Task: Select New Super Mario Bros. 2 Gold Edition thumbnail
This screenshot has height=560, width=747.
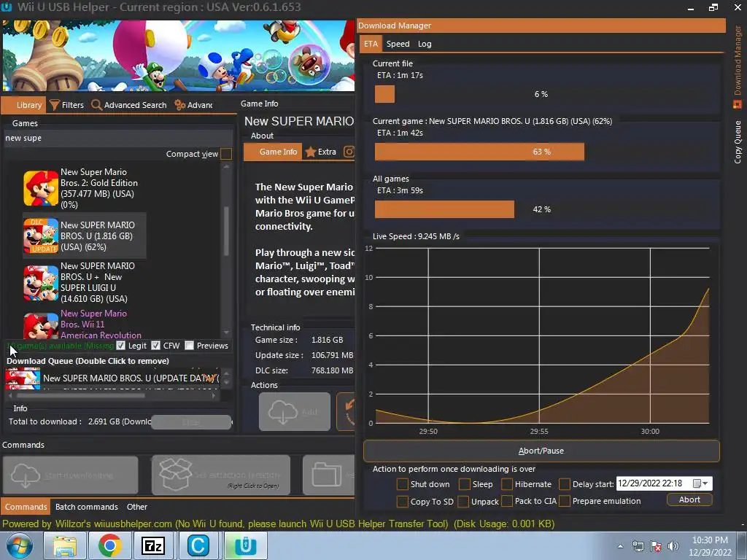Action: tap(41, 188)
